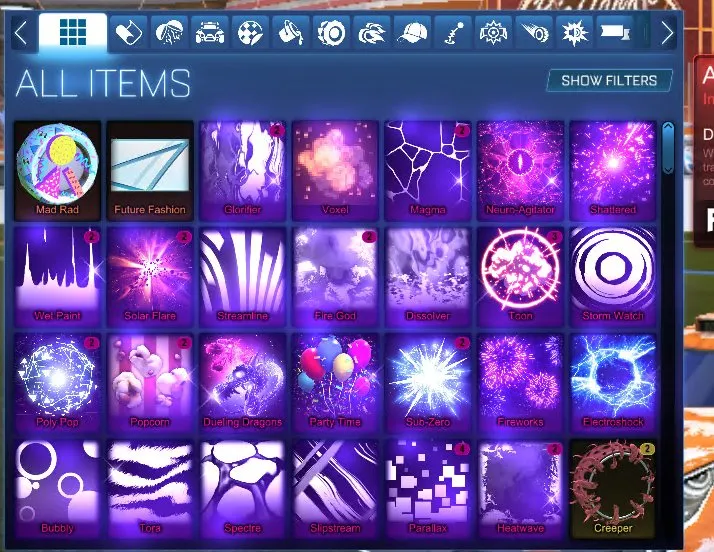
Task: Select the Glorifier goal explosion
Action: (243, 171)
